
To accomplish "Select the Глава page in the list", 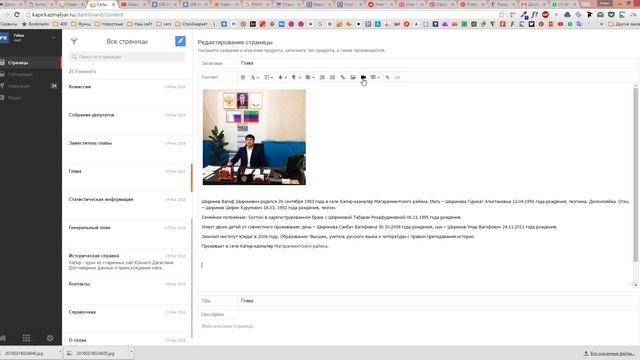I will (x=127, y=178).
